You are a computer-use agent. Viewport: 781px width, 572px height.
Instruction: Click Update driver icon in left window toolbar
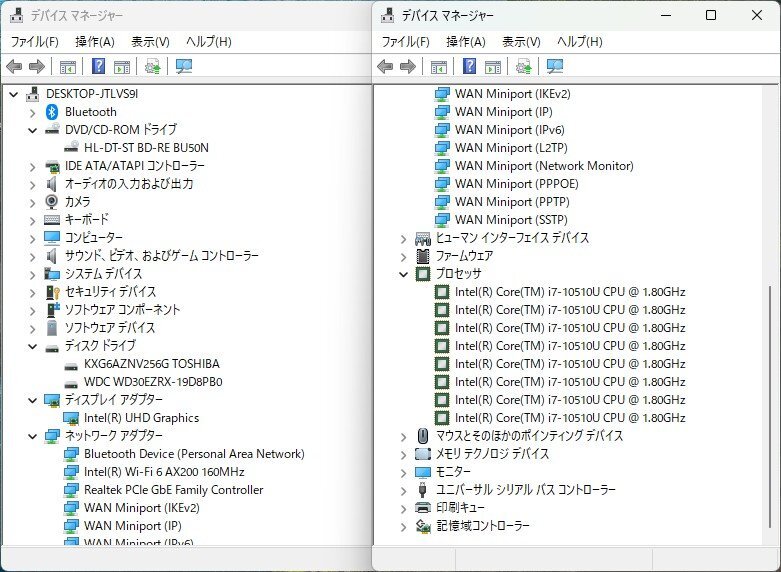(152, 66)
